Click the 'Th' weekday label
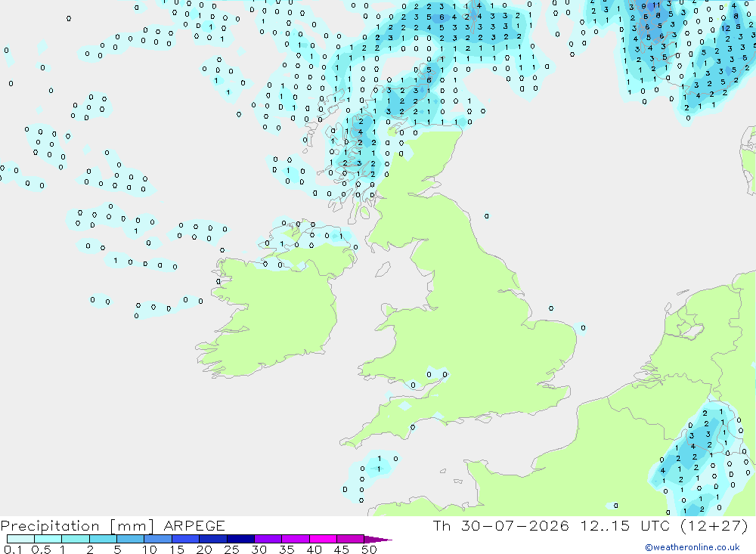756x554 pixels. 442,525
